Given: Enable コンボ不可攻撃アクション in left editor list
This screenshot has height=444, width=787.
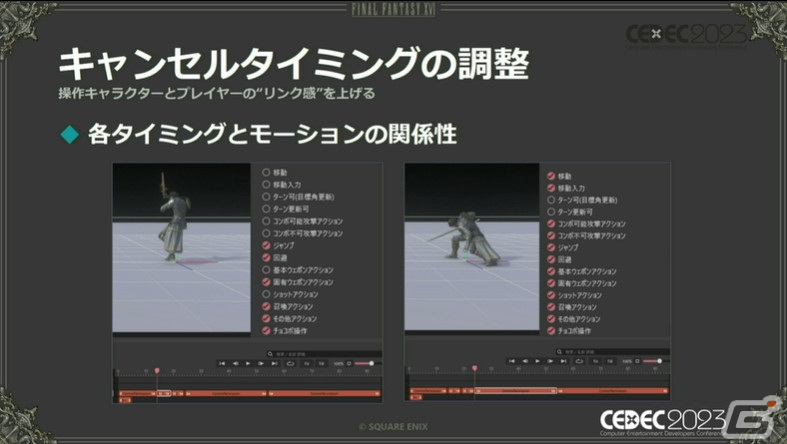Looking at the screenshot, I should [x=266, y=233].
